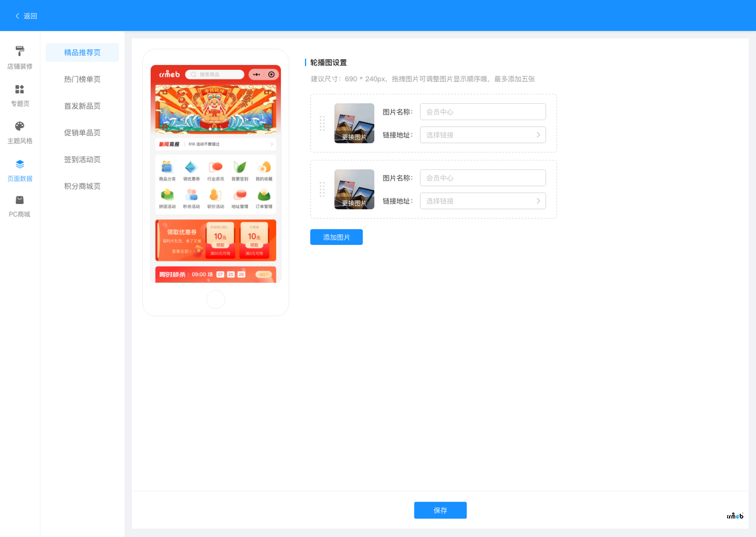Click the 我的收藏 egg icon in the phone preview
This screenshot has width=756, height=537.
point(264,167)
